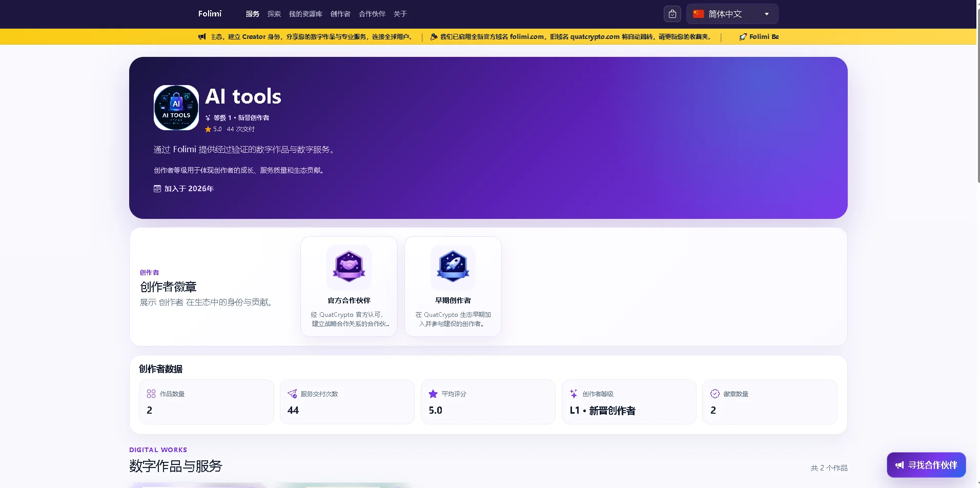Open the 官方合作伙伴 handshake badge icon
The image size is (980, 488).
(349, 267)
